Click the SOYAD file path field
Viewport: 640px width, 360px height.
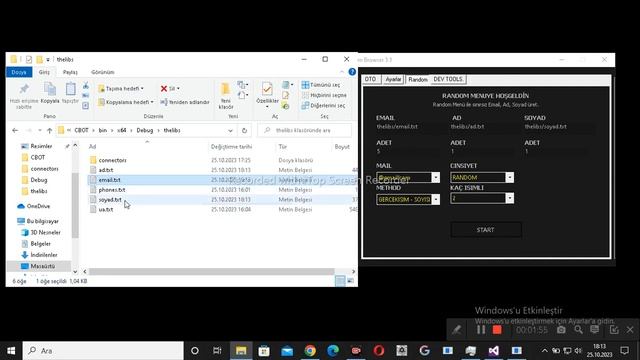(559, 127)
